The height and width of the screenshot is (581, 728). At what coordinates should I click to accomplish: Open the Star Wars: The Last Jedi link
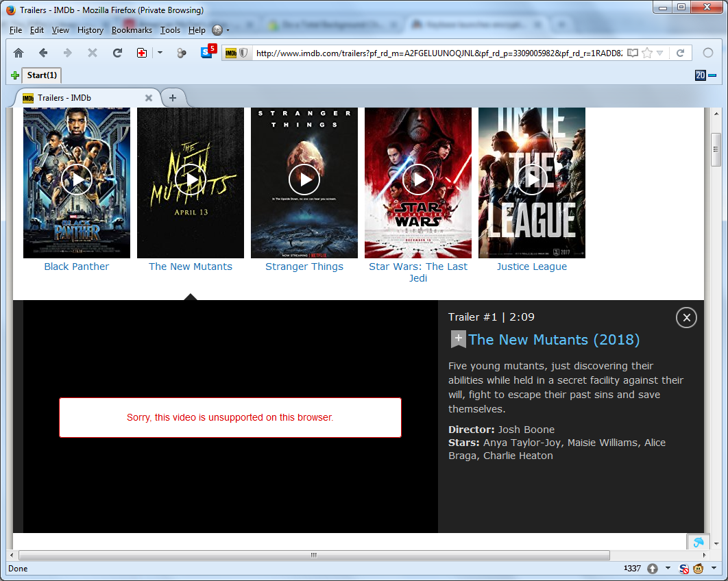[418, 273]
